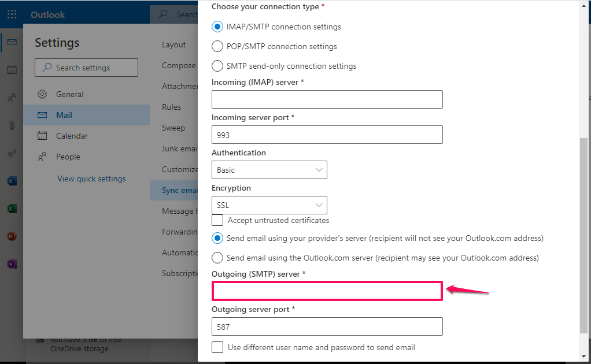Enable Accept untrusted certificates

coord(217,220)
